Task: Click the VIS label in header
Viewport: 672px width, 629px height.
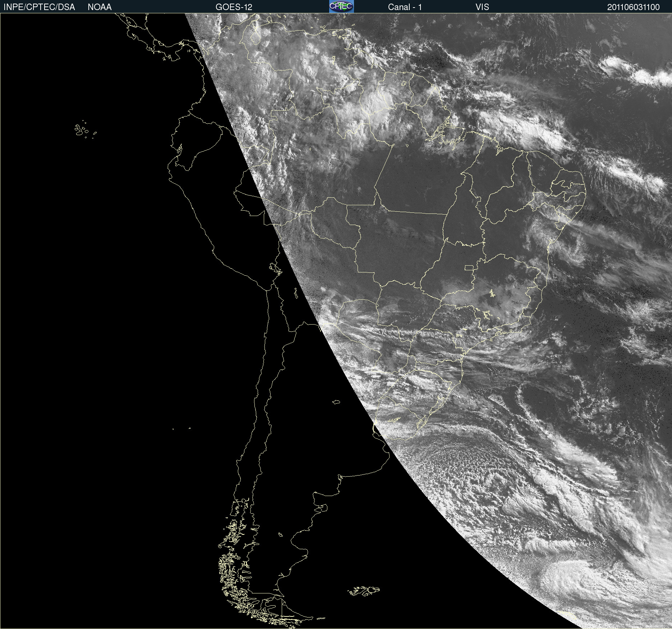Action: click(482, 7)
